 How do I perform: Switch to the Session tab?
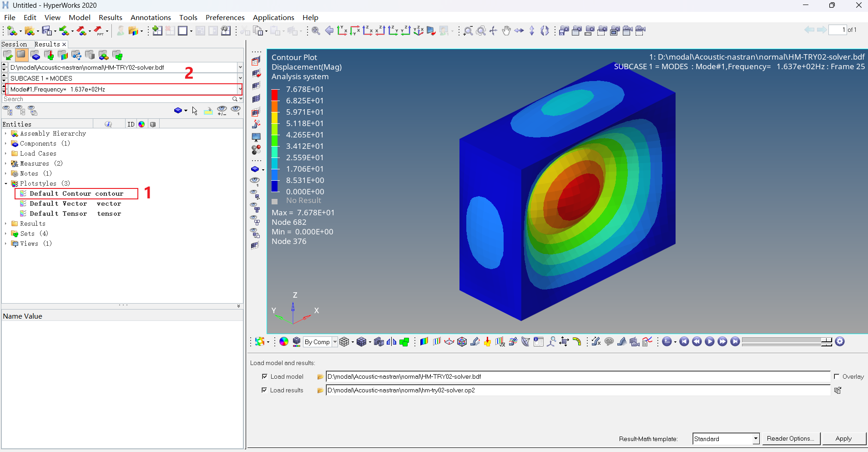point(15,44)
